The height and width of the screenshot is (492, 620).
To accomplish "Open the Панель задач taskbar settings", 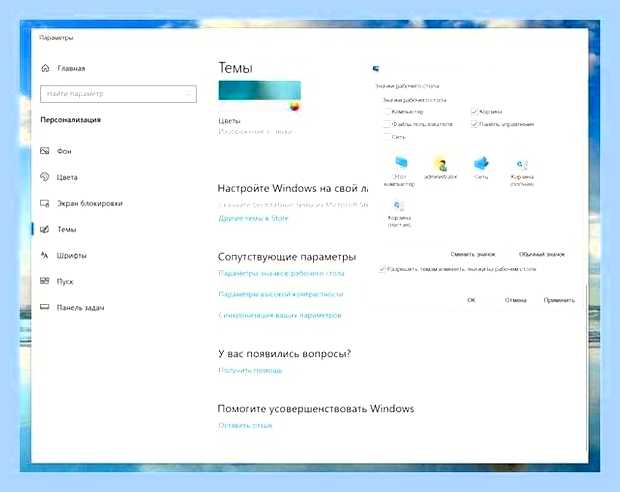I will 72,307.
